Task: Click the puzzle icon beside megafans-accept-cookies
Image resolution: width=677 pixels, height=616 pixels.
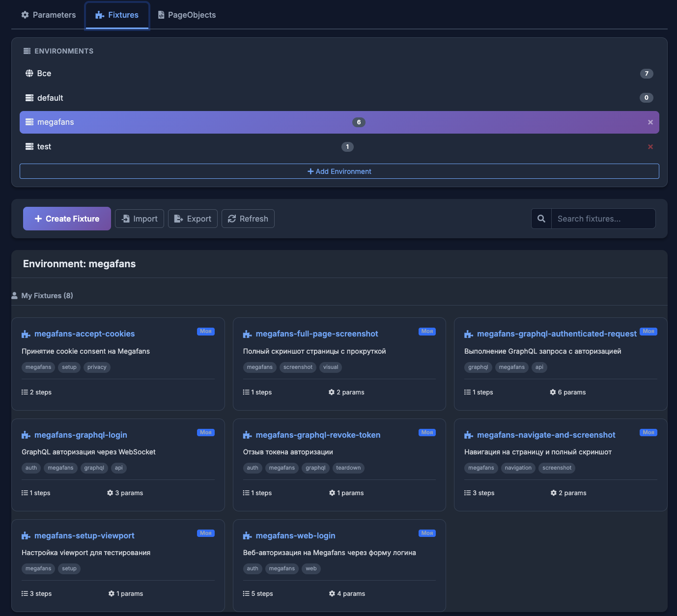Action: 26,334
